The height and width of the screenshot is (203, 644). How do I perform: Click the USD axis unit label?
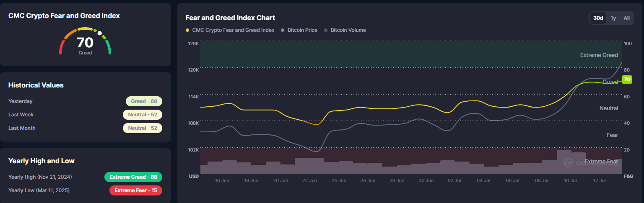[194, 176]
